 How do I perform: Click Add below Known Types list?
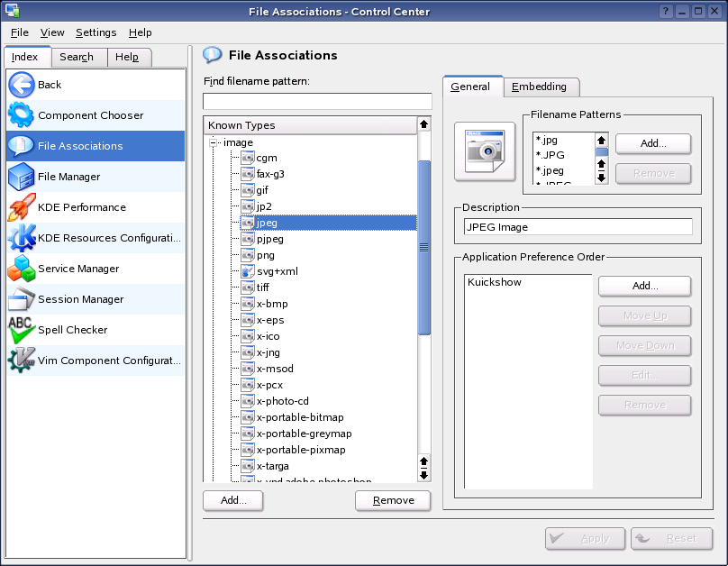coord(233,500)
